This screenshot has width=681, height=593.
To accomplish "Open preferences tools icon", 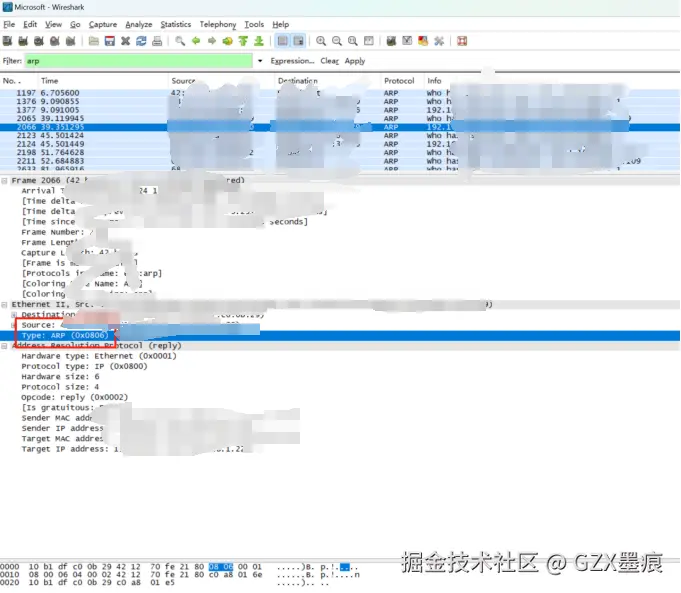I will pos(439,41).
